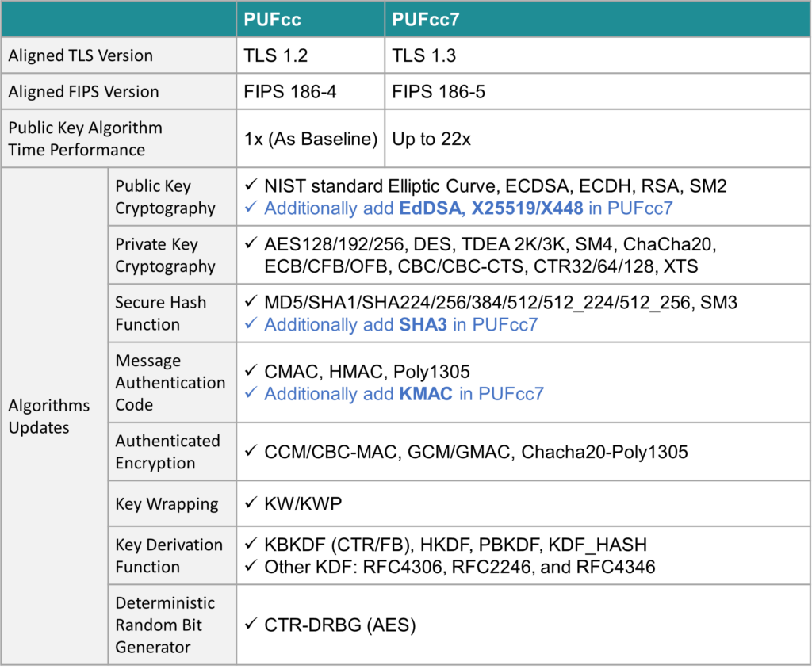Click the FIPS 186-4 cell

(290, 92)
